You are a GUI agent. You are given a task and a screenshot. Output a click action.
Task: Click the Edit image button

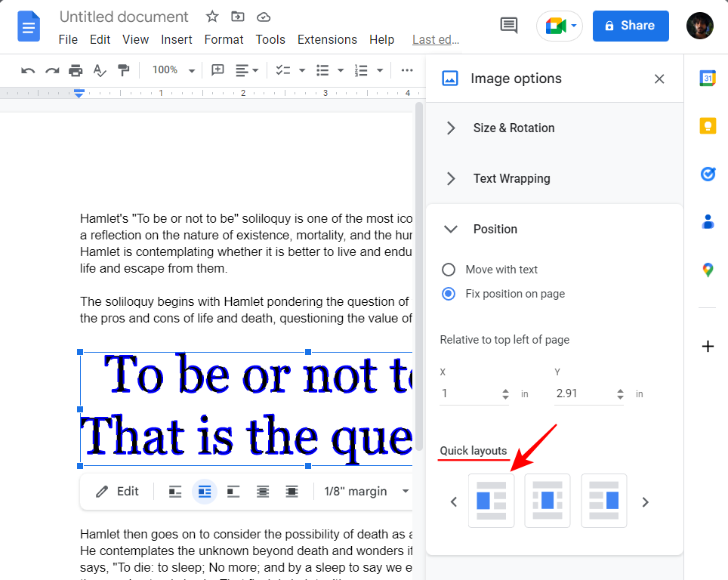tap(117, 492)
